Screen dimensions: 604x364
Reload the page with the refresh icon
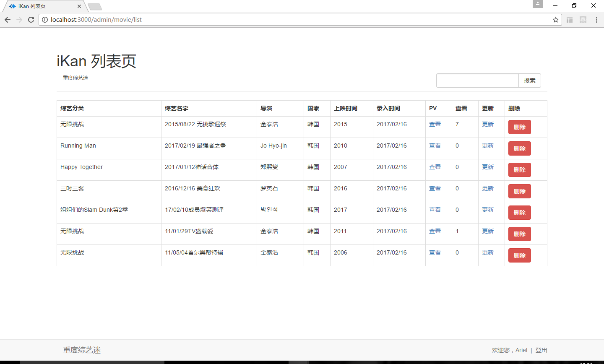coord(31,20)
